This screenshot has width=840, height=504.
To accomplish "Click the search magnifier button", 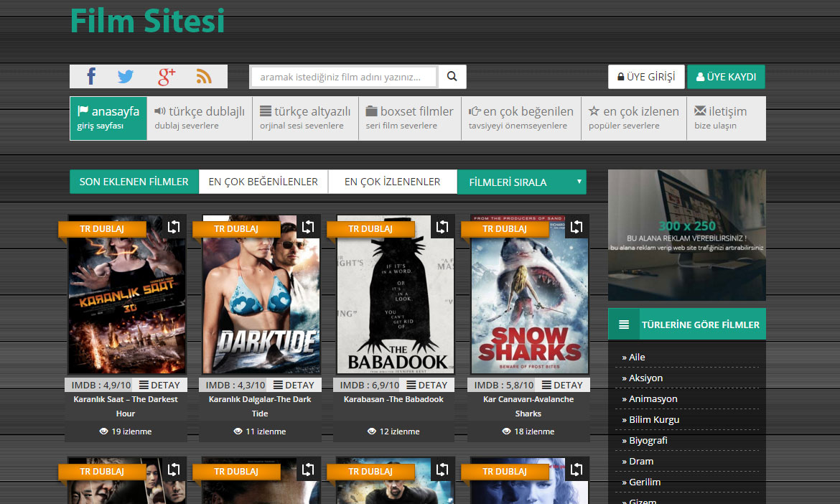I will pyautogui.click(x=452, y=77).
